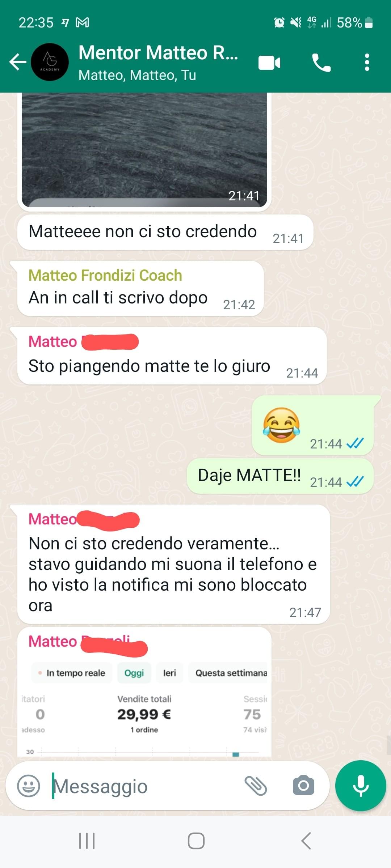This screenshot has height=868, width=391.
Task: Tap the Android back navigation button
Action: coord(306,841)
